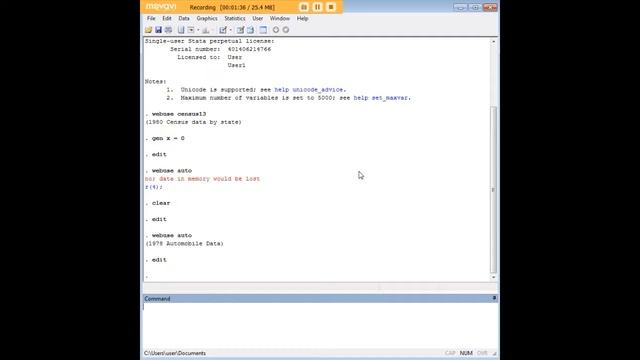Click the OVR status bar indicator
Viewport: 640px width, 360px height.
pos(482,353)
